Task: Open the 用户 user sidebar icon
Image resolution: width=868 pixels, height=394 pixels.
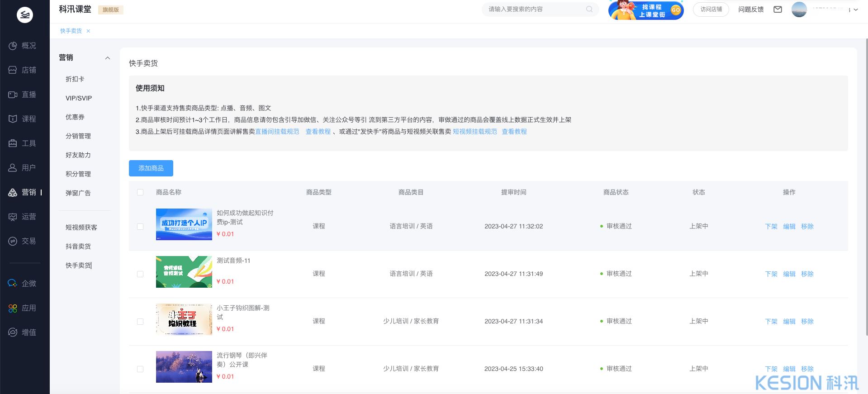Action: tap(13, 168)
